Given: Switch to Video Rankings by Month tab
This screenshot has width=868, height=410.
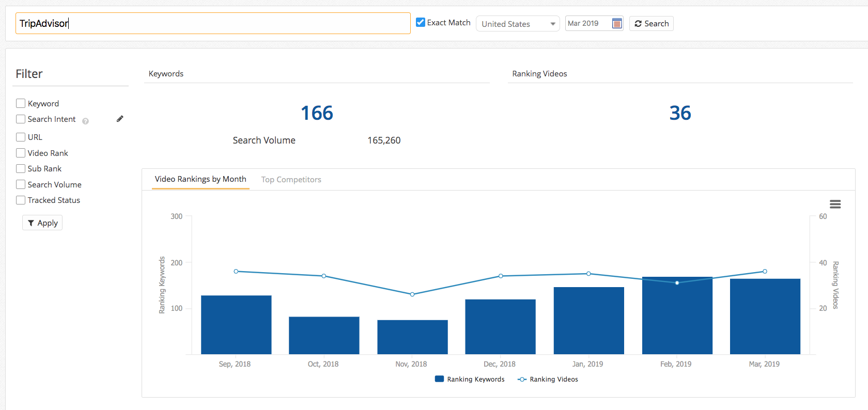Looking at the screenshot, I should coord(200,179).
